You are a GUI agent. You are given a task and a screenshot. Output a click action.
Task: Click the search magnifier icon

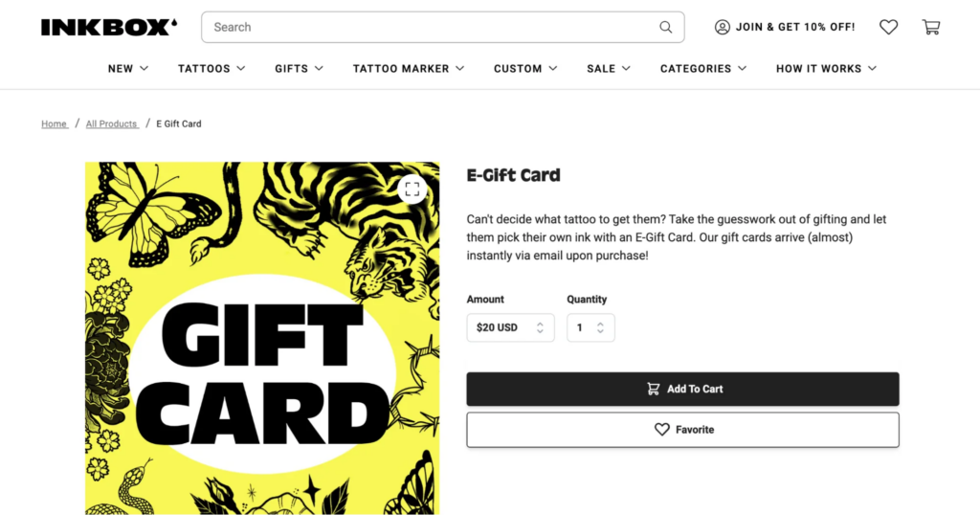[666, 27]
